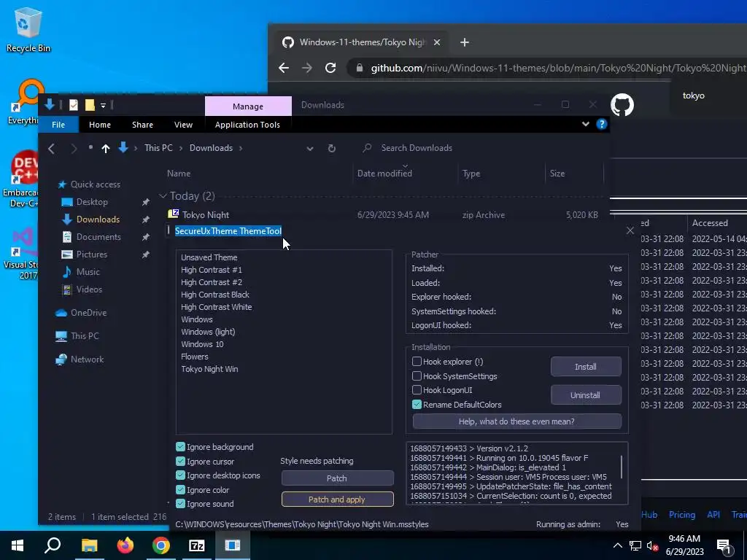The image size is (747, 560).
Task: Uncheck Ignore color
Action: click(x=180, y=489)
